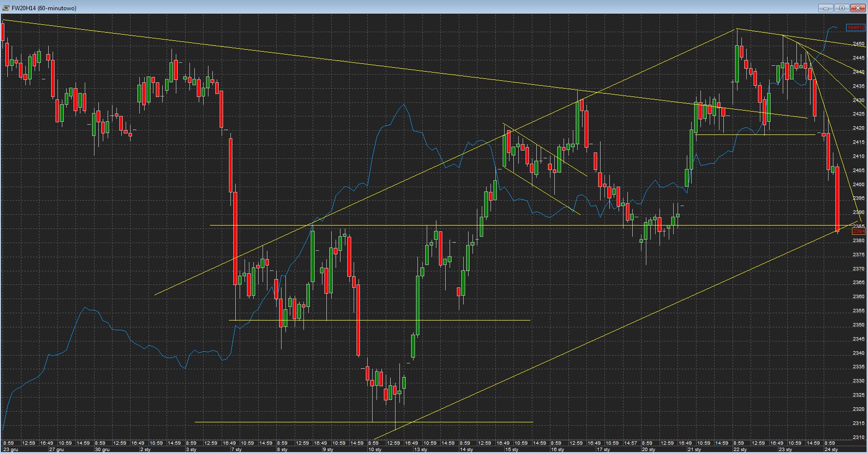Click the 21 sty date label
This screenshot has height=454, width=868.
coord(694,450)
